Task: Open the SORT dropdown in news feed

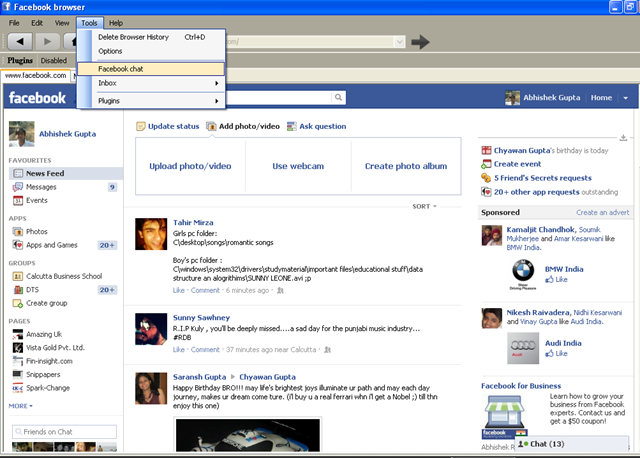Action: (x=424, y=206)
